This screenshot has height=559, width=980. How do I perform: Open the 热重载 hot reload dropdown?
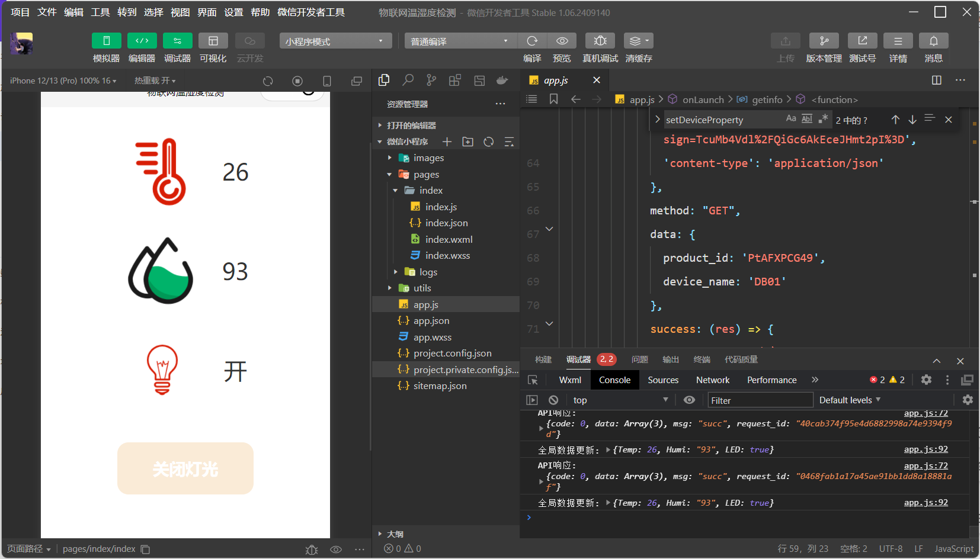[x=155, y=81]
